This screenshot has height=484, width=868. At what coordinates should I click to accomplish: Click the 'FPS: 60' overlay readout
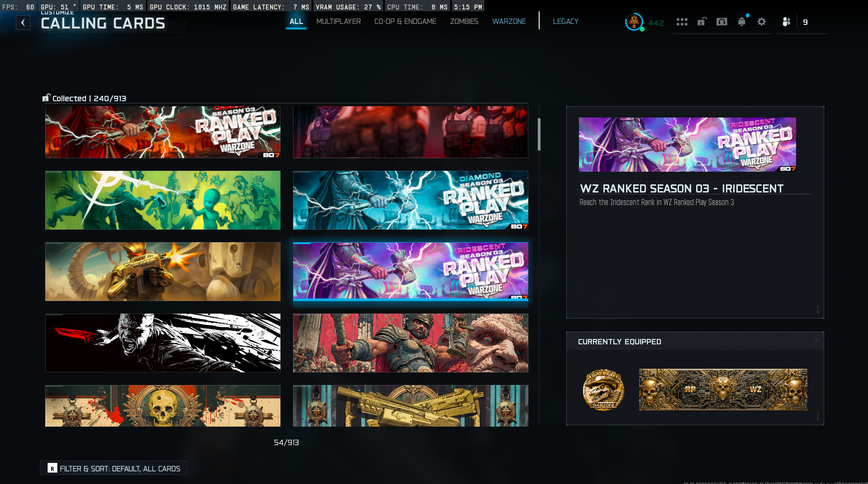tap(18, 7)
